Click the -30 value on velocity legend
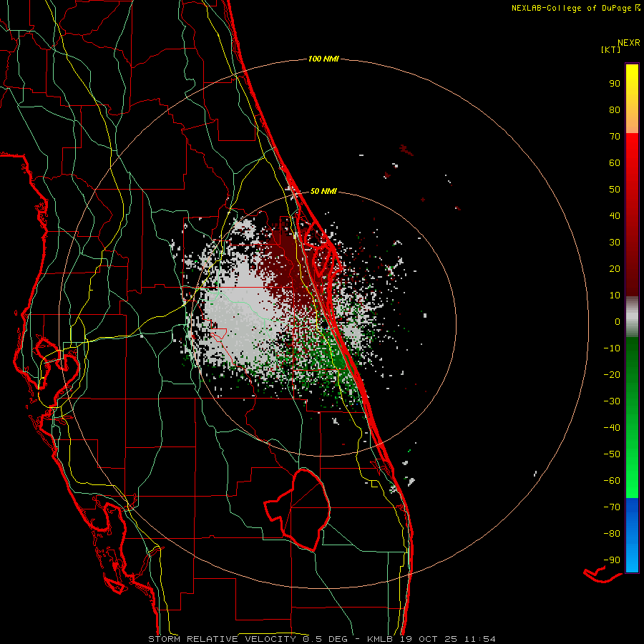The image size is (644, 644). tap(612, 401)
